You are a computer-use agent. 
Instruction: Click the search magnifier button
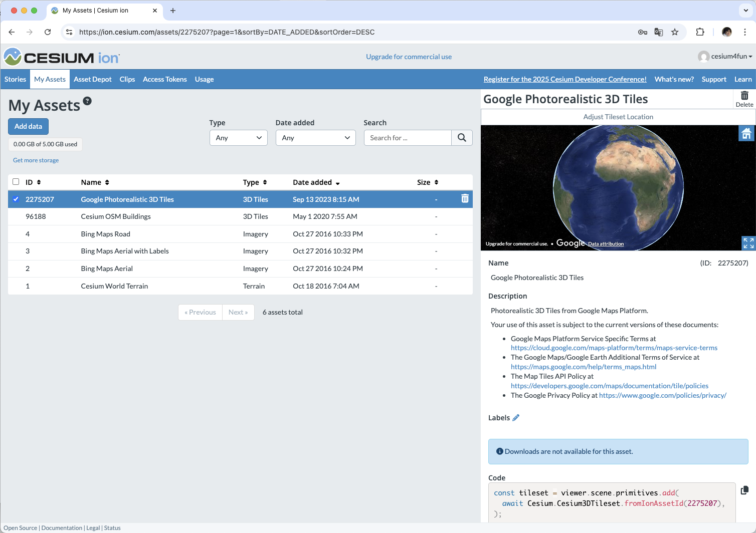(462, 138)
